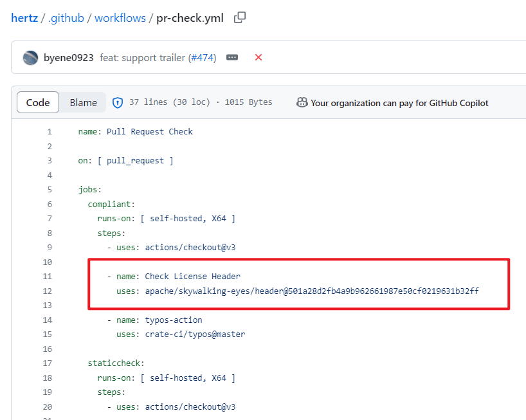
Task: Open the workflows folder breadcrumb
Action: pyautogui.click(x=120, y=18)
